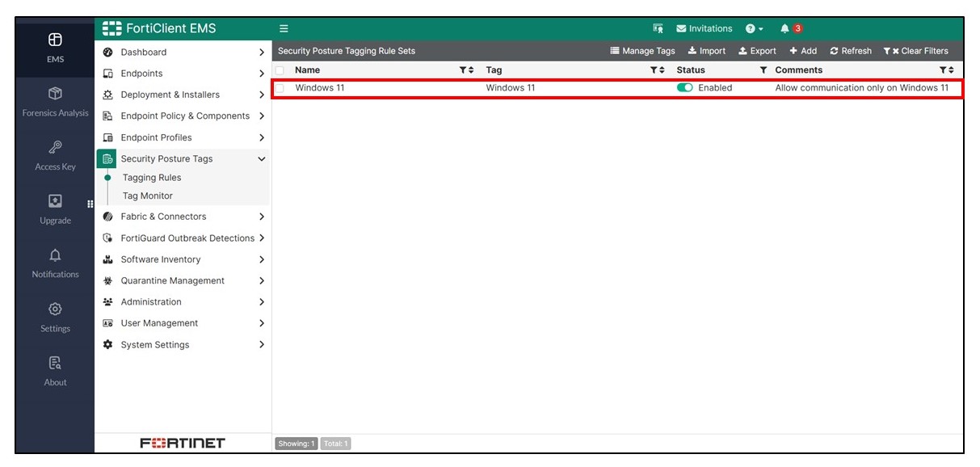Screen dimensions: 980x467
Task: Open the Administration menu label
Action: click(x=151, y=302)
